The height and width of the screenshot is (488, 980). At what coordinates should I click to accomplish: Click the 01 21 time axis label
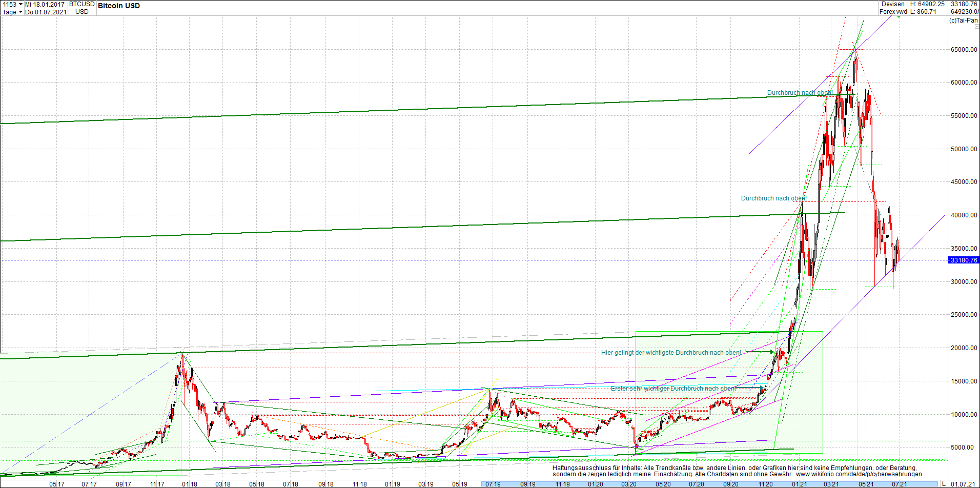(799, 484)
